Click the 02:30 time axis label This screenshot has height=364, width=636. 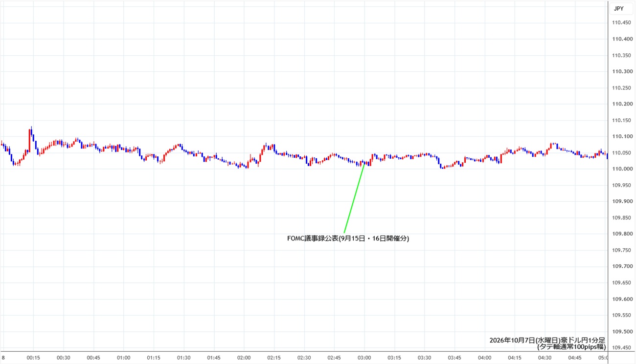tap(304, 358)
